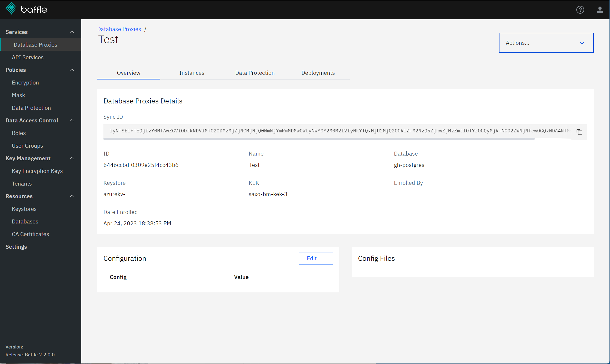Click the copy Sync ID icon

580,132
